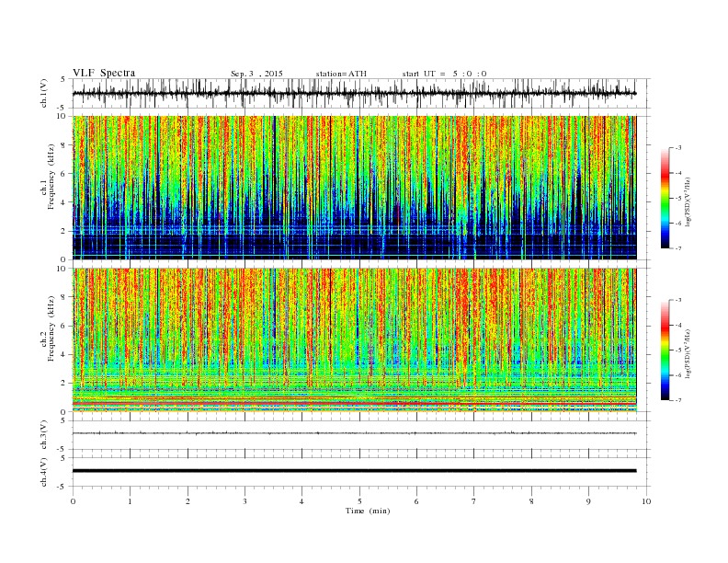Screen dimensions: 728x563
Task: Click the "VLF Spectra" title text
Action: click(x=104, y=73)
